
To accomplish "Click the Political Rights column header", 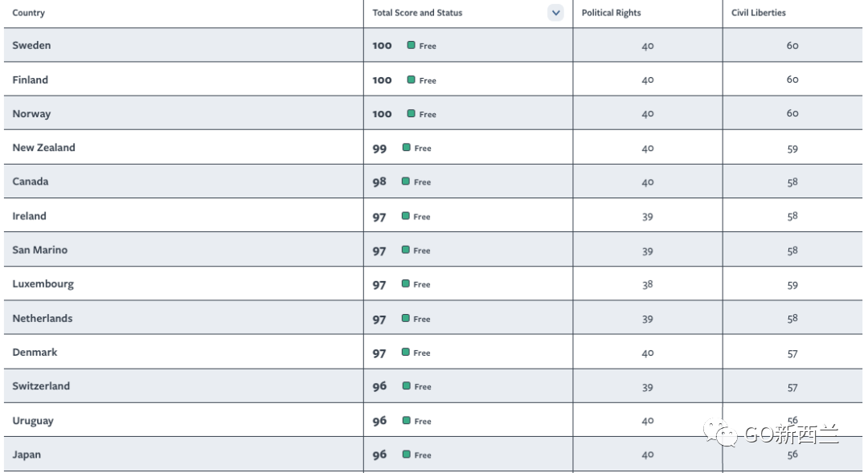I will (611, 13).
